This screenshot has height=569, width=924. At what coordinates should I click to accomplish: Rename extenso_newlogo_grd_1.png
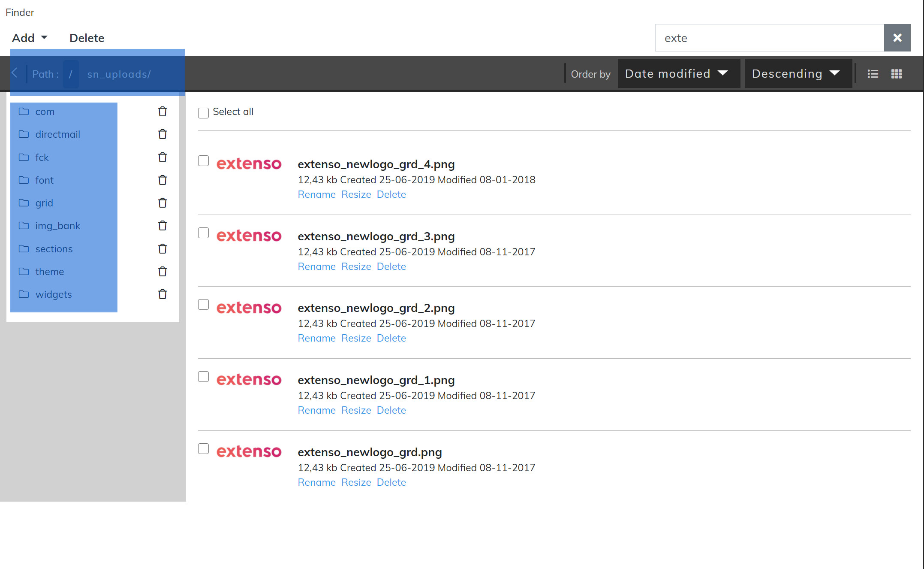[x=316, y=410]
